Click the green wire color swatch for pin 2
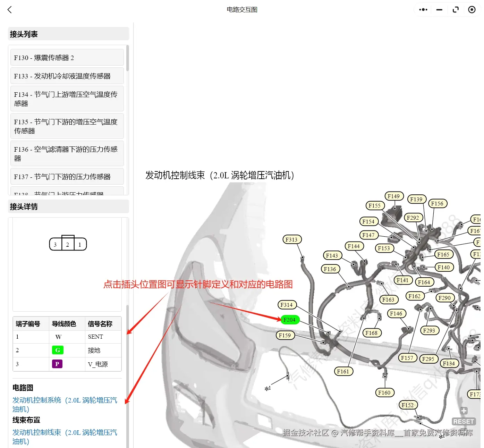The height and width of the screenshot is (448, 484). [57, 350]
